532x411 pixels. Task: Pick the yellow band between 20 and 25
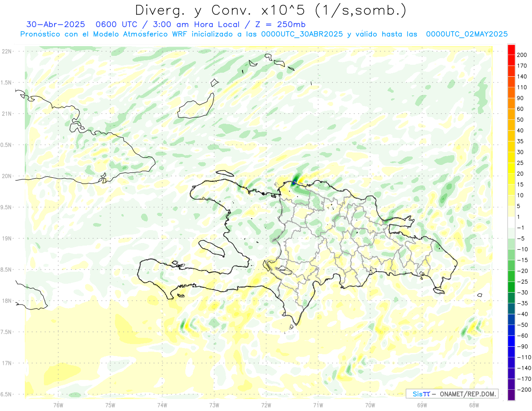pyautogui.click(x=511, y=168)
